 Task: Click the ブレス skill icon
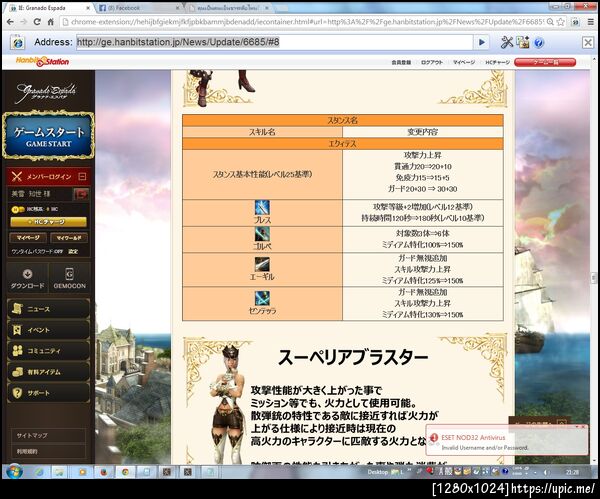coord(262,208)
